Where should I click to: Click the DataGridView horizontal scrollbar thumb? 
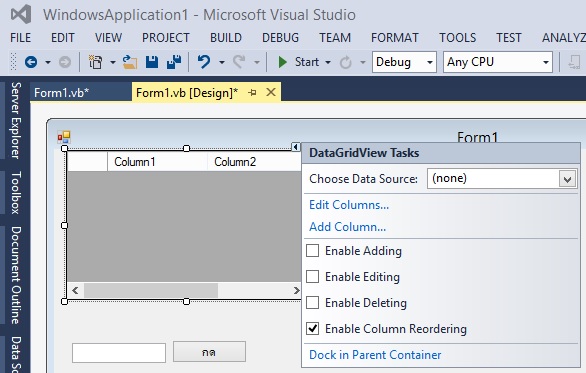pyautogui.click(x=151, y=290)
